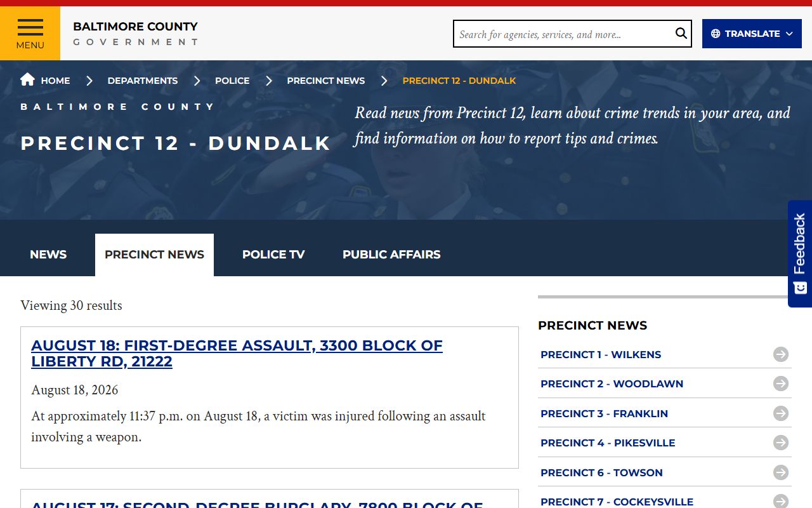The height and width of the screenshot is (508, 812).
Task: Switch to the News tab
Action: pyautogui.click(x=48, y=255)
